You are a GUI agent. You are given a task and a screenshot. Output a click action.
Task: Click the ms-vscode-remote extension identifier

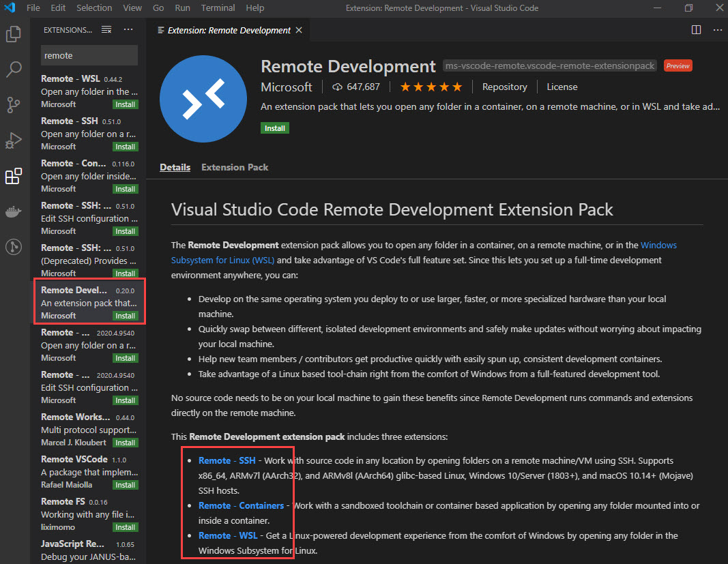[x=550, y=66]
